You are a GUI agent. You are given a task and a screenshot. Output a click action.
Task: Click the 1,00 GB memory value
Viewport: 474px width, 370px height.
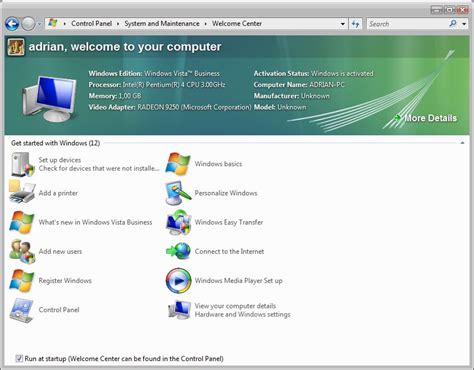coord(130,96)
